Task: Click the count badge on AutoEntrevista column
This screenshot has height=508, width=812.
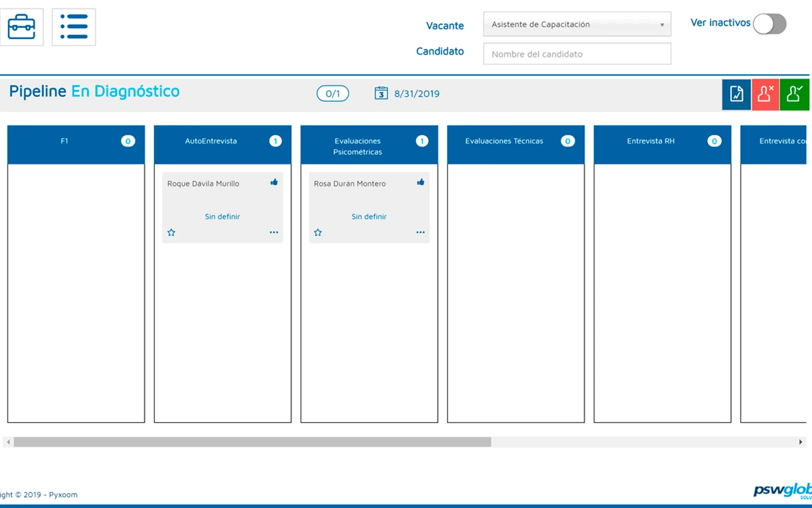Action: (275, 141)
